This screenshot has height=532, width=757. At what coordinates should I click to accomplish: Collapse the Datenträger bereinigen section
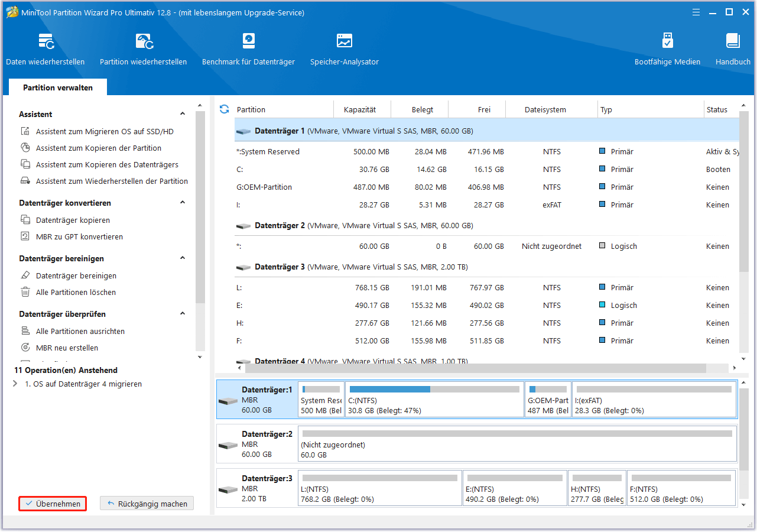(x=183, y=258)
